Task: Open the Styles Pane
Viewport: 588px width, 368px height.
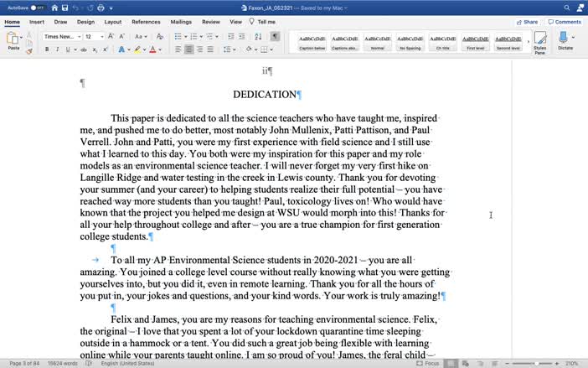Action: pos(540,43)
